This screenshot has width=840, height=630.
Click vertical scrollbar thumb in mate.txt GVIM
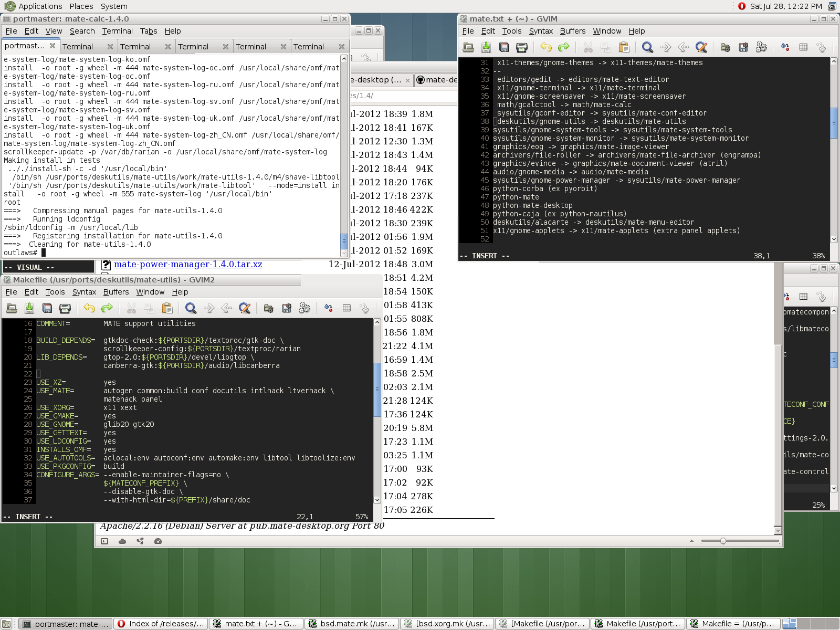834,123
